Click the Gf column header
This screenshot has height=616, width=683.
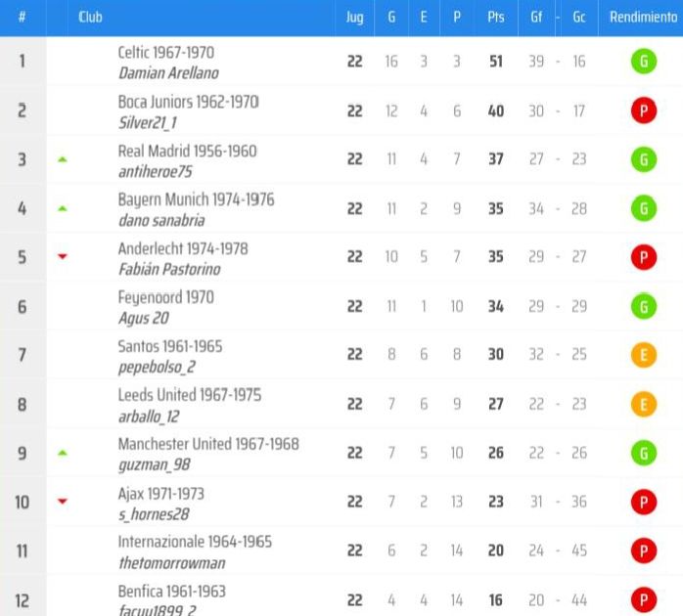536,17
